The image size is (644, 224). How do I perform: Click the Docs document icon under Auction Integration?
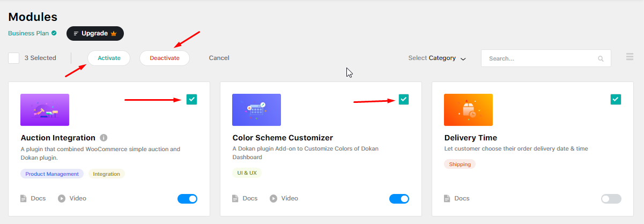pyautogui.click(x=24, y=198)
